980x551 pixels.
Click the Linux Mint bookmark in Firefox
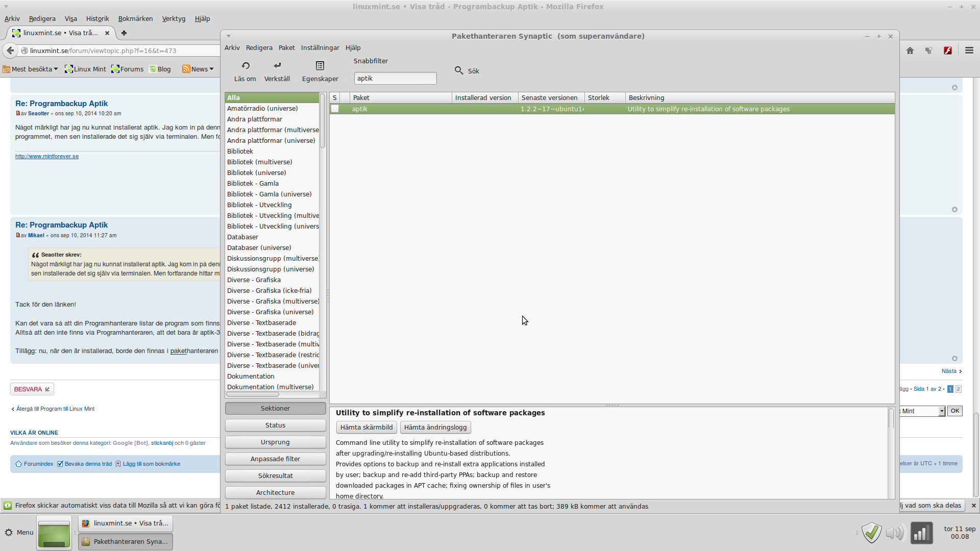[x=85, y=69]
